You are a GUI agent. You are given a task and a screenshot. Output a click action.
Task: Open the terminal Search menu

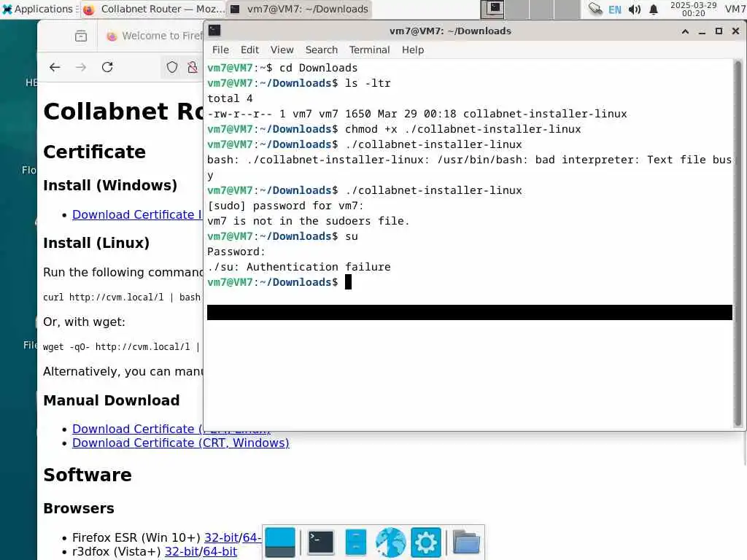pyautogui.click(x=322, y=50)
